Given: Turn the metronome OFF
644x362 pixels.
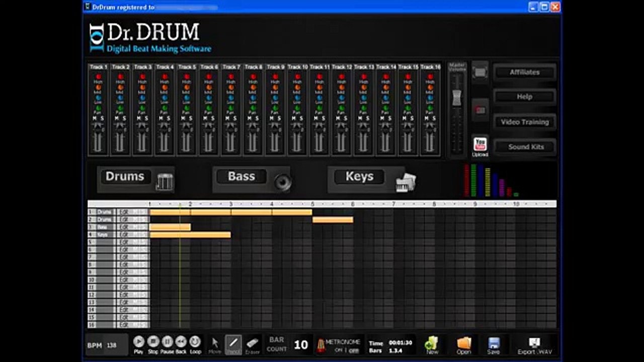Looking at the screenshot, I should pos(354,350).
